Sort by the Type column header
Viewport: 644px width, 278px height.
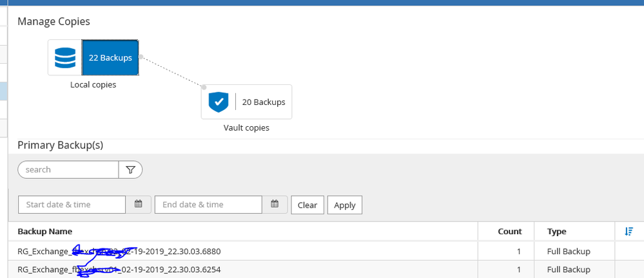(556, 232)
